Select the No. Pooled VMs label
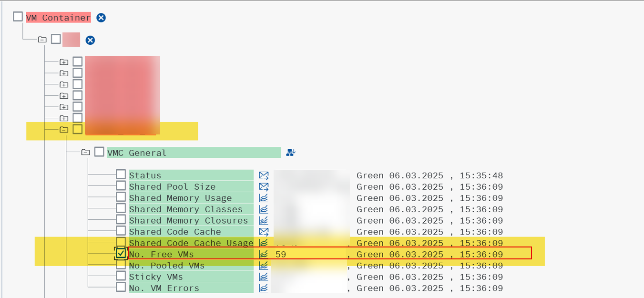The height and width of the screenshot is (298, 644). point(167,266)
